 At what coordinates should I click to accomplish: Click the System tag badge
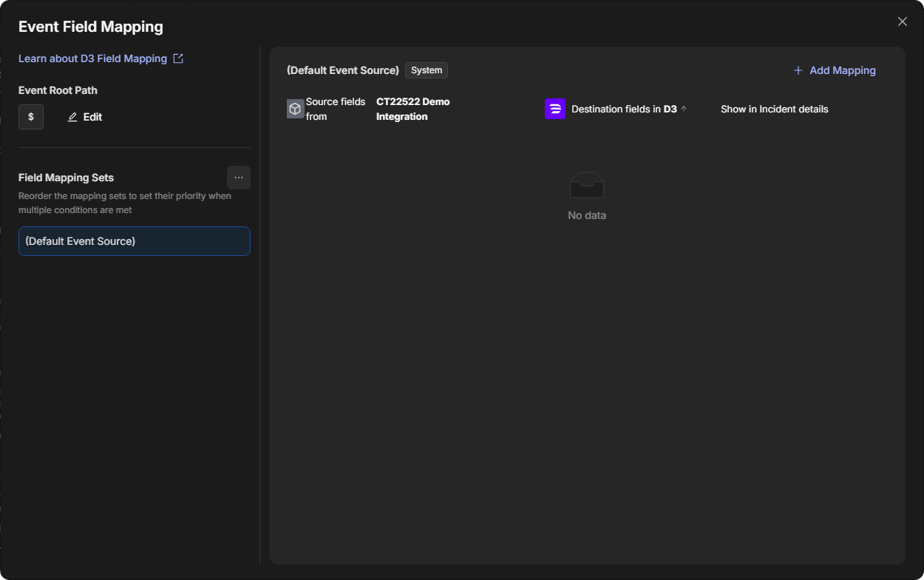(427, 70)
